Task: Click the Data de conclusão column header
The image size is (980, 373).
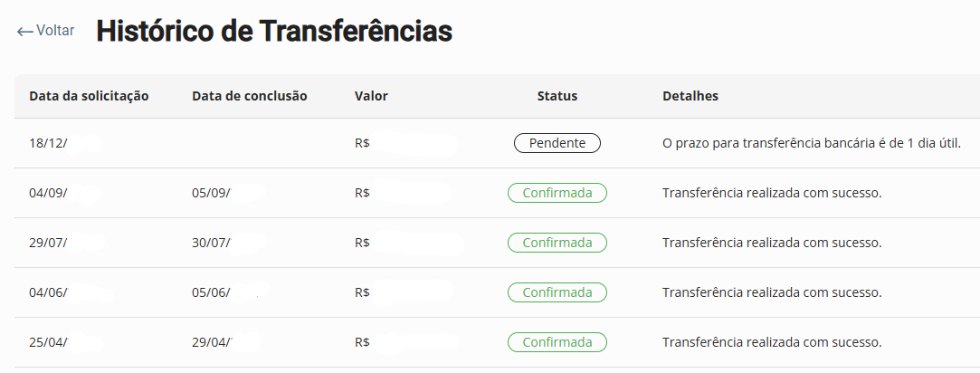Action: [250, 96]
